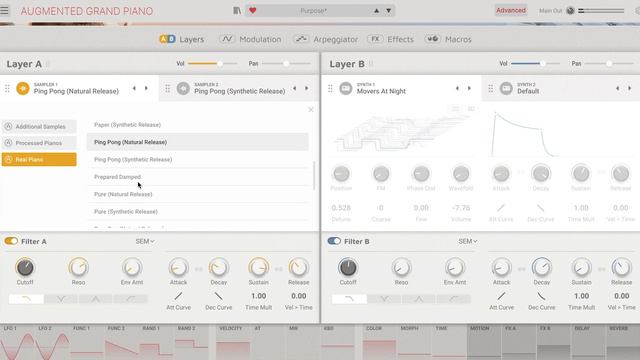Click Sampler 2 engine icon
Screen dimensions: 640x360
tap(183, 88)
